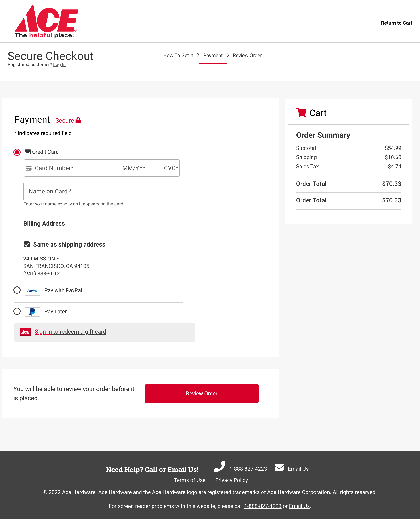This screenshot has width=420, height=519.
Task: Click the Pay Later PayPal icon
Action: click(x=32, y=312)
